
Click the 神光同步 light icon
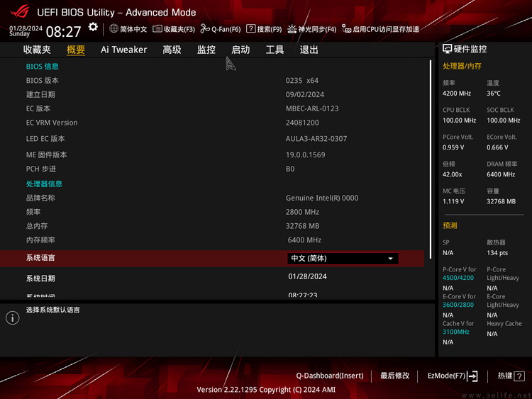tap(292, 29)
